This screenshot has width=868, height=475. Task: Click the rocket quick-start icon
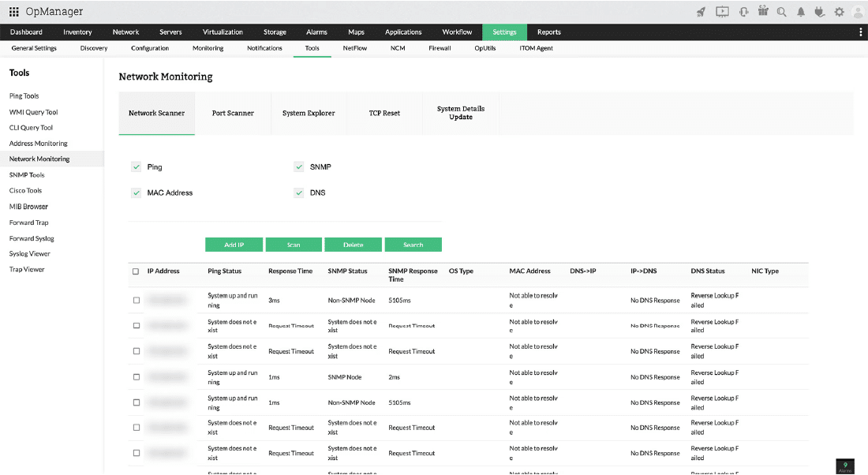701,12
